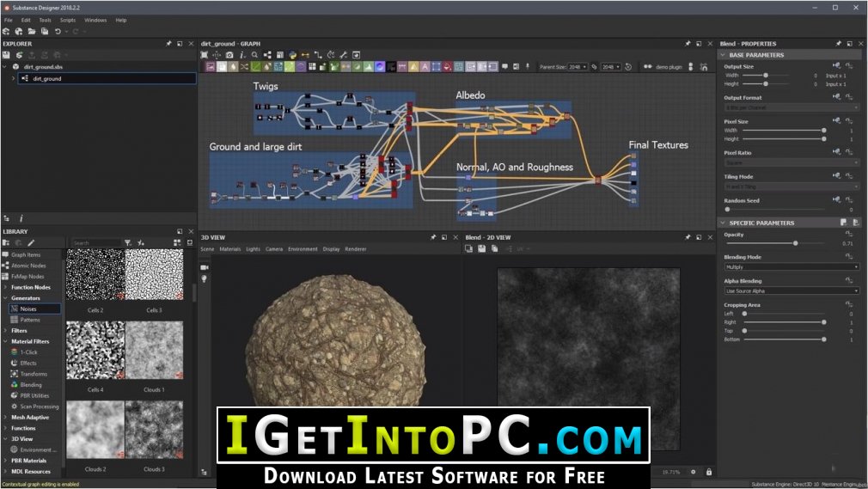
Task: Click the Random Seed slider handle
Action: [727, 210]
